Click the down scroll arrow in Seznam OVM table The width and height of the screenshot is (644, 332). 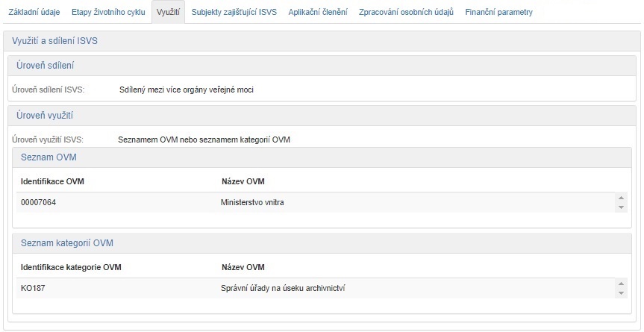tap(622, 207)
